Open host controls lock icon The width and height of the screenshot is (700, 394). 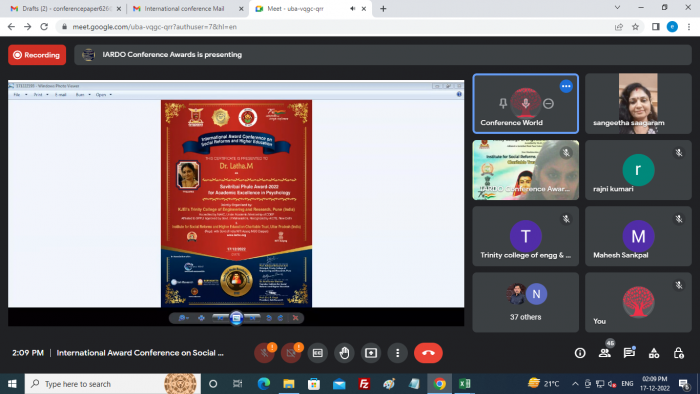679,353
